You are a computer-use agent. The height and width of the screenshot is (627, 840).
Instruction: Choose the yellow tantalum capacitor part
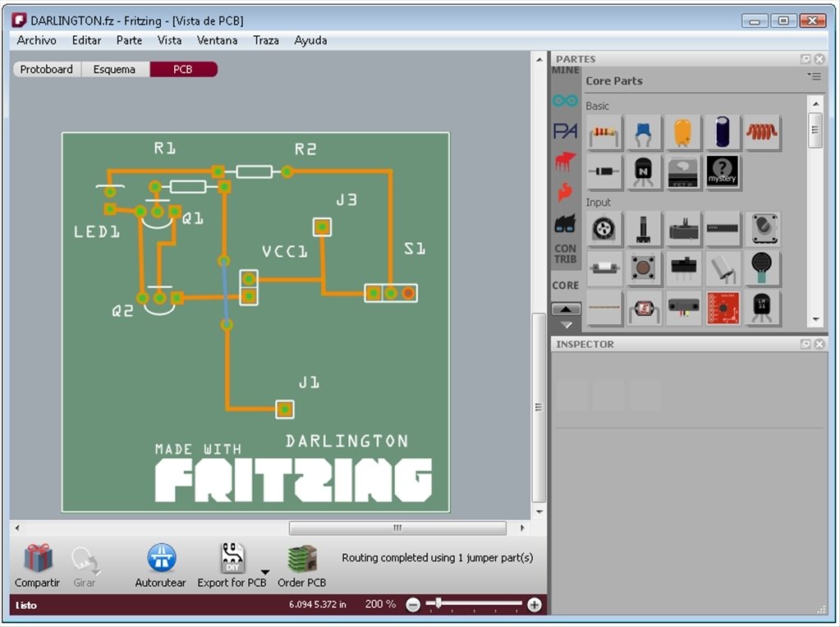[x=682, y=132]
